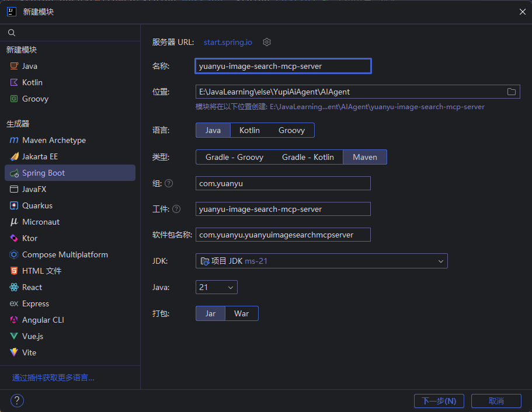
Task: Open the Java version 21 dropdown
Action: tap(217, 287)
